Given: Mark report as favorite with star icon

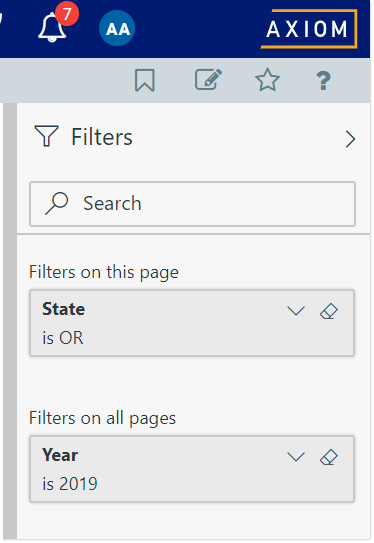Looking at the screenshot, I should pyautogui.click(x=267, y=80).
